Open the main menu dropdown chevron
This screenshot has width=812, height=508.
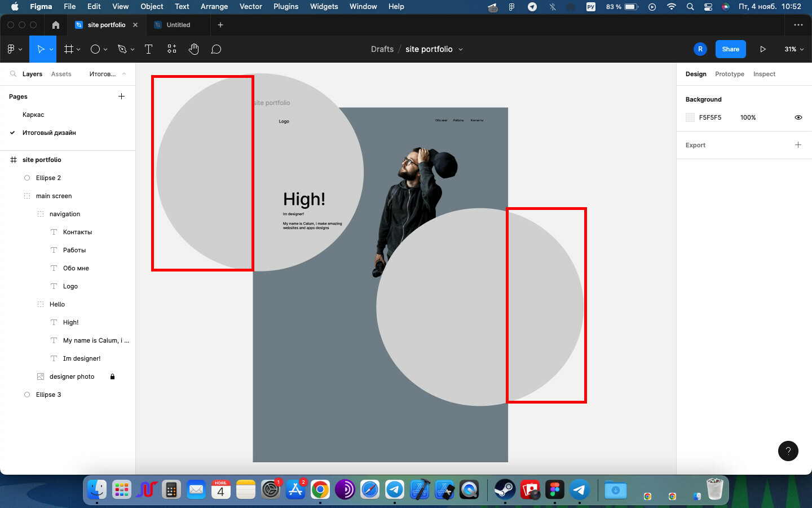tap(20, 49)
